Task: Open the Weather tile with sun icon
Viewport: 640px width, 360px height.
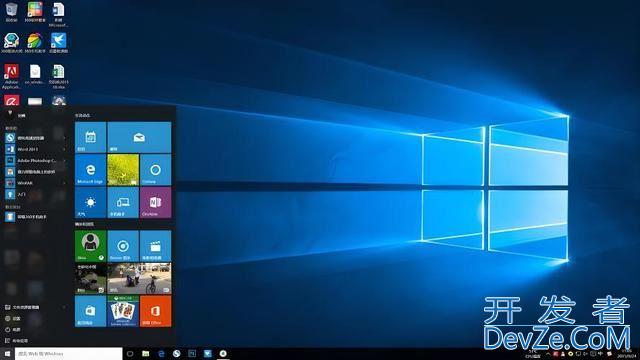Action: (x=90, y=202)
